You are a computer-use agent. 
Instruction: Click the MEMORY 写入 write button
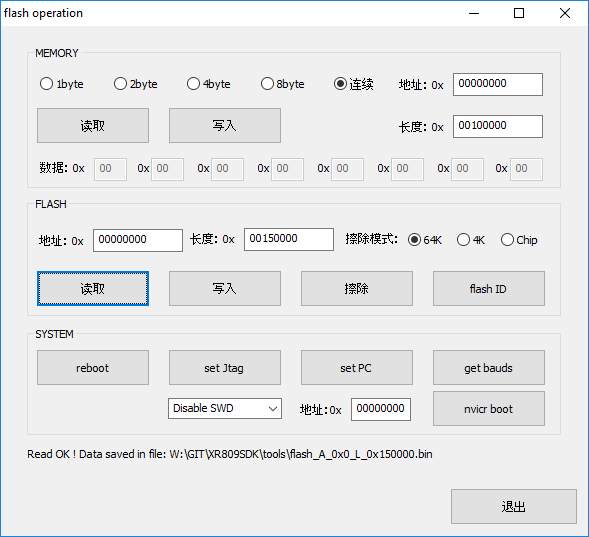pyautogui.click(x=225, y=126)
